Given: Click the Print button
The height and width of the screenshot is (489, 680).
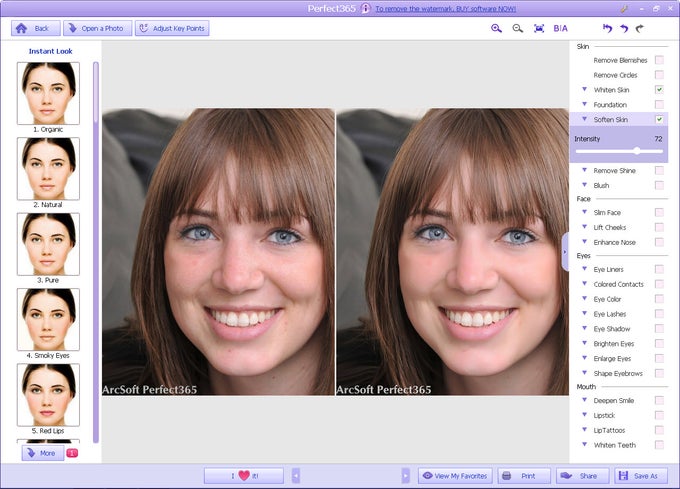Looking at the screenshot, I should [524, 476].
